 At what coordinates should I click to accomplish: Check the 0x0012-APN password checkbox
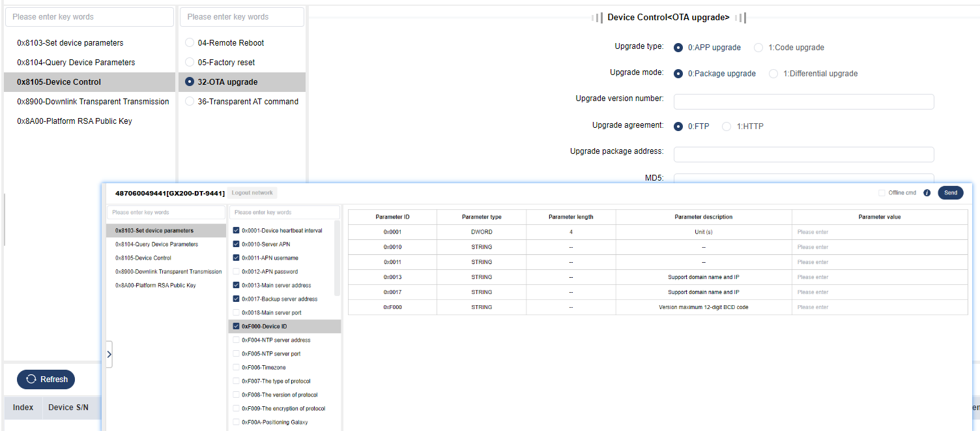(237, 272)
